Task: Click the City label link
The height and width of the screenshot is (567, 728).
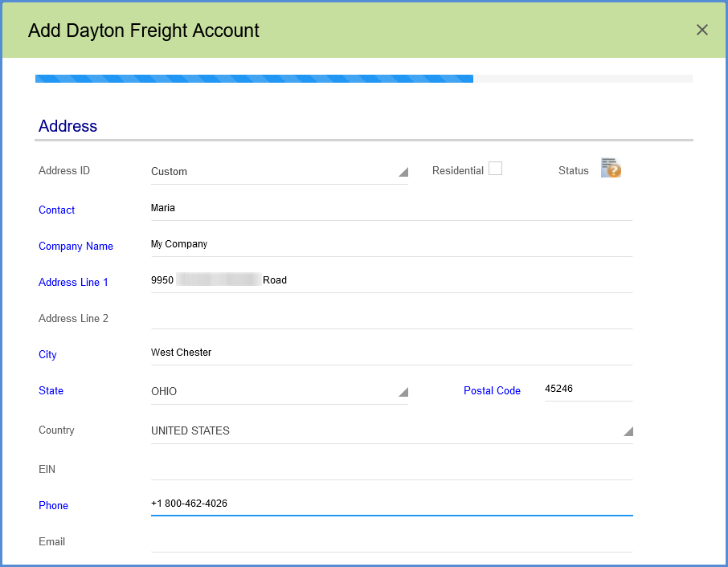Action: coord(47,354)
